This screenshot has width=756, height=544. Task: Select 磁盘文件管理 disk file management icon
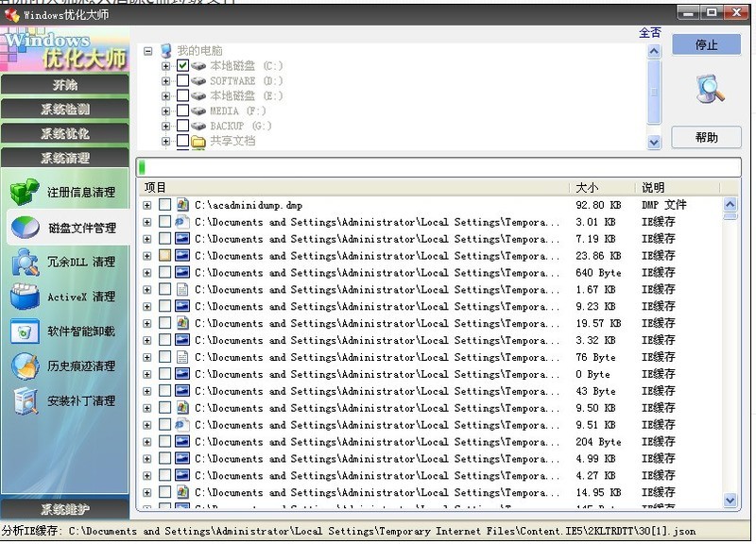tap(25, 228)
